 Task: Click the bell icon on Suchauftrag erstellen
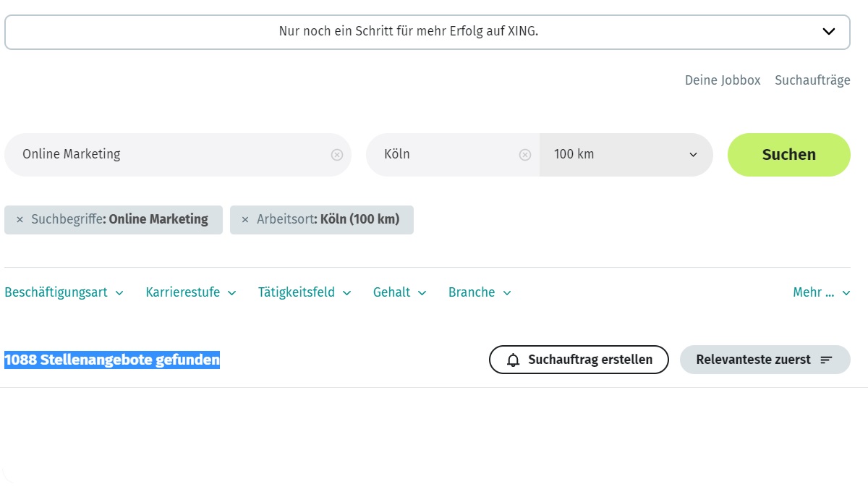[511, 359]
